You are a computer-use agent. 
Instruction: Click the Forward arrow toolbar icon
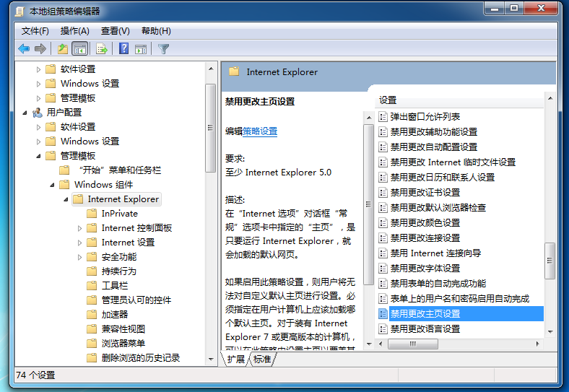point(40,48)
